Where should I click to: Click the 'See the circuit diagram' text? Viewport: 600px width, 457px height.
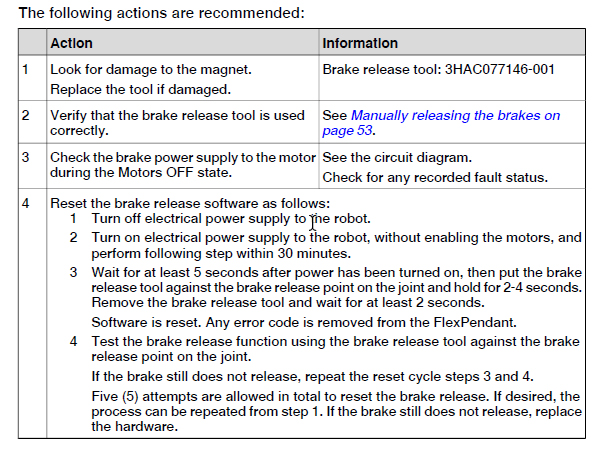click(393, 157)
